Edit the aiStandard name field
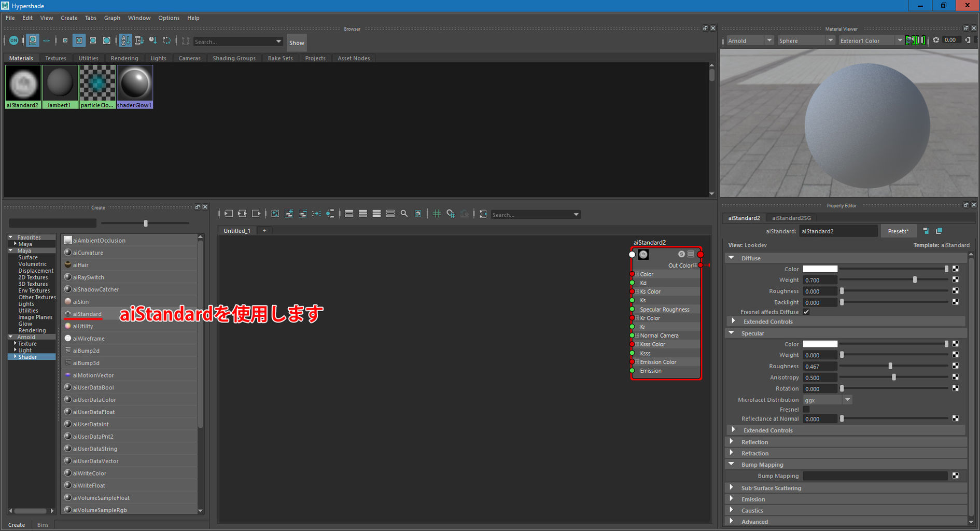 (838, 231)
